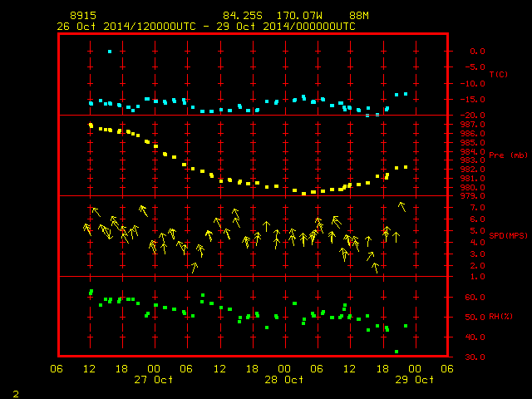This screenshot has width=532, height=399.
Task: Click the isolated cyan temperature point near 0.0
Action: pos(110,52)
